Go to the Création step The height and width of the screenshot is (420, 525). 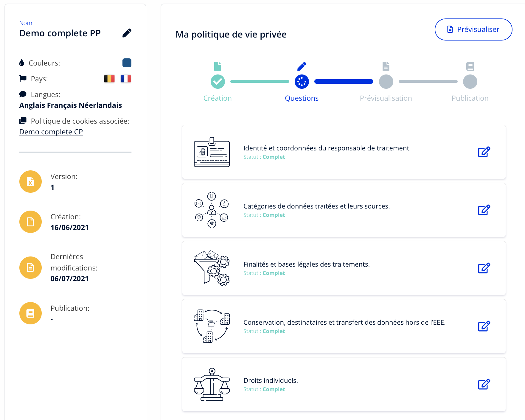(218, 82)
